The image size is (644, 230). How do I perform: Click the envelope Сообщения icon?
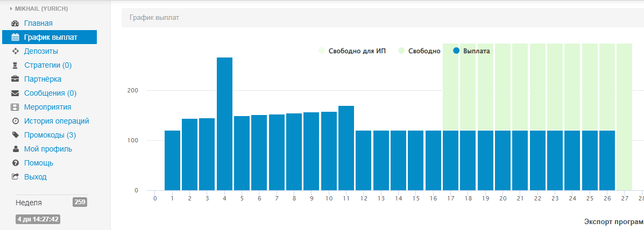click(x=15, y=94)
